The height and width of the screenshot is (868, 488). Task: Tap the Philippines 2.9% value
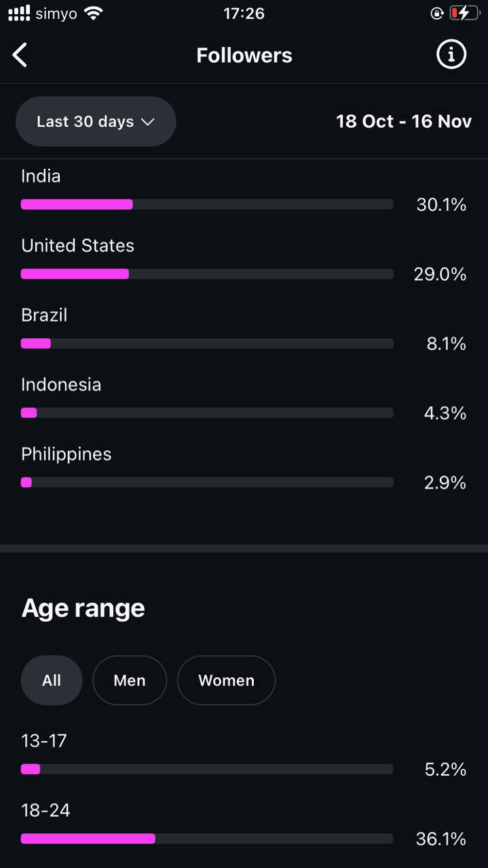tap(446, 483)
